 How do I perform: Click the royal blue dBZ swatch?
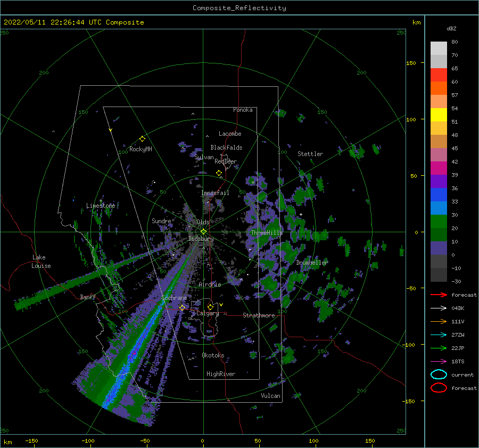pos(439,194)
